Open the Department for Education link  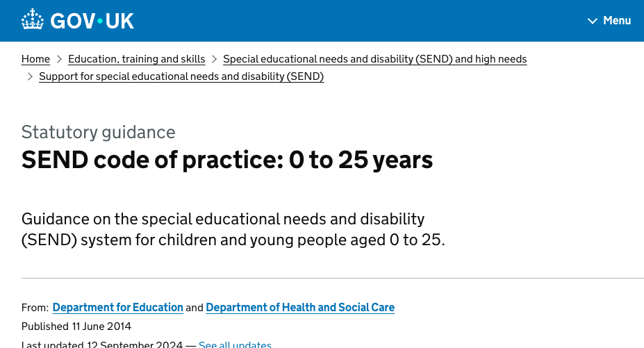(x=117, y=307)
